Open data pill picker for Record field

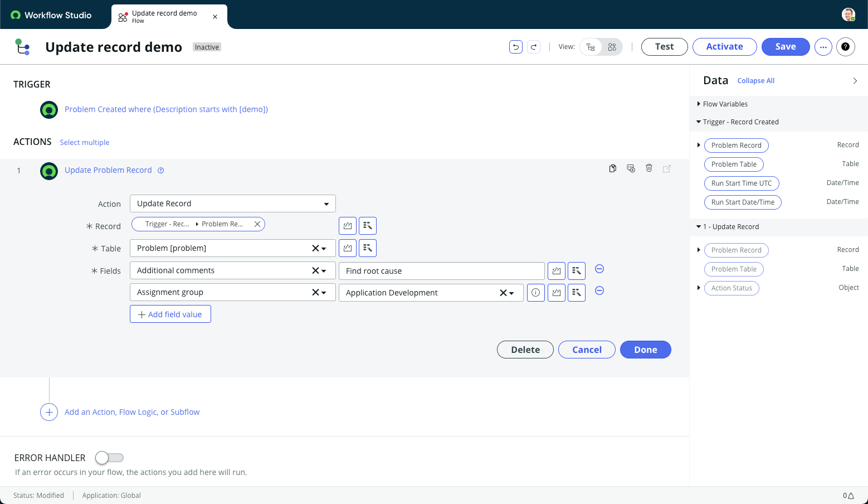click(368, 226)
